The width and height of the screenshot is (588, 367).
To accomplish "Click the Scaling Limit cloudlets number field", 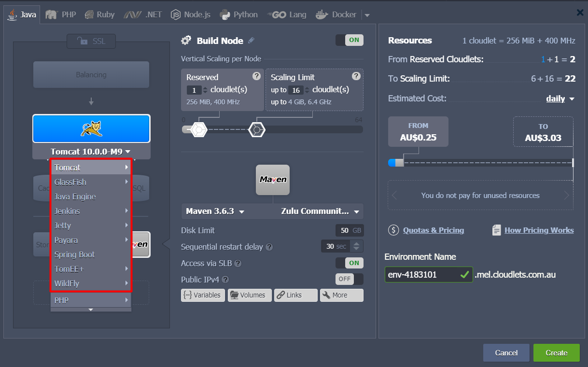I will coord(295,90).
